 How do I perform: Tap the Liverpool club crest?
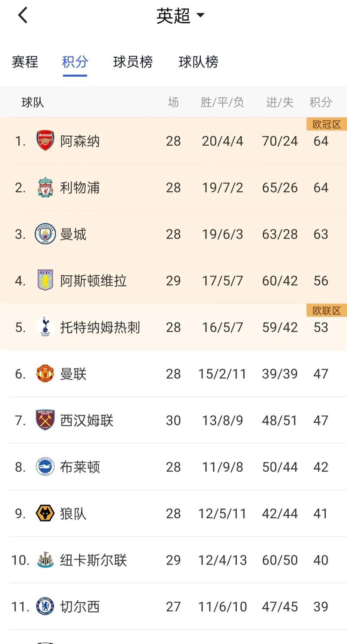click(x=46, y=187)
